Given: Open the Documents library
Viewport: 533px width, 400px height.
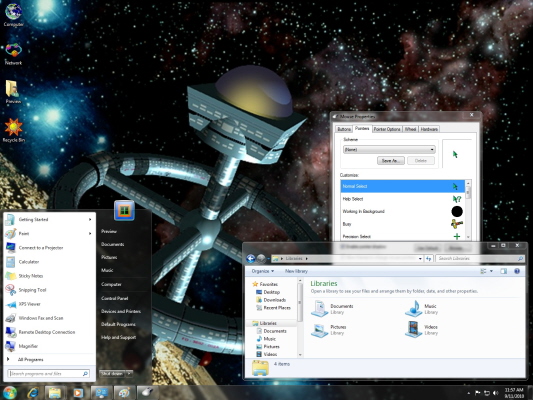Looking at the screenshot, I should pos(332,309).
